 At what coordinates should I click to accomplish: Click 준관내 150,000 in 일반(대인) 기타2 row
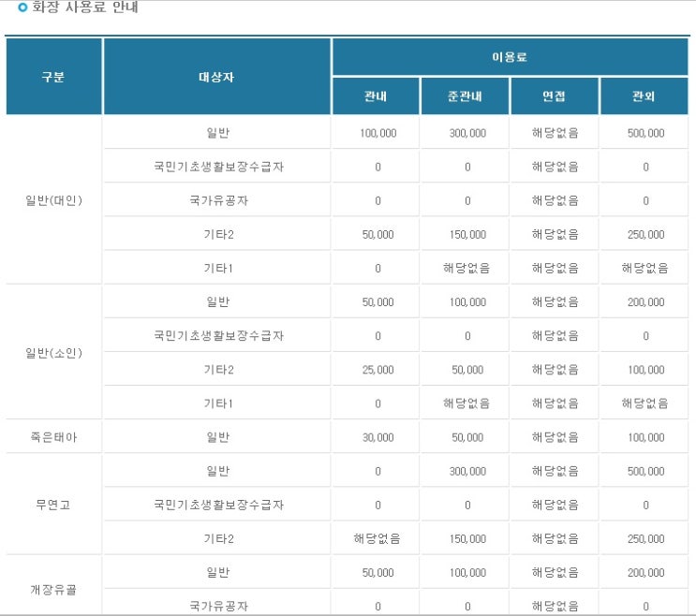click(x=467, y=235)
